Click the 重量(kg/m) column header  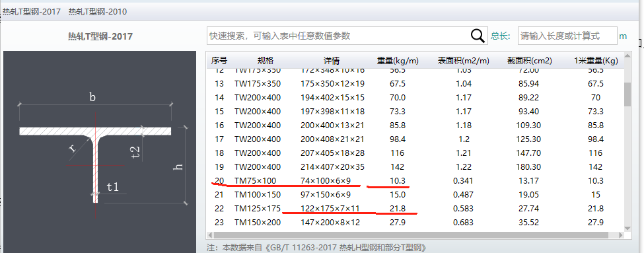coord(398,61)
